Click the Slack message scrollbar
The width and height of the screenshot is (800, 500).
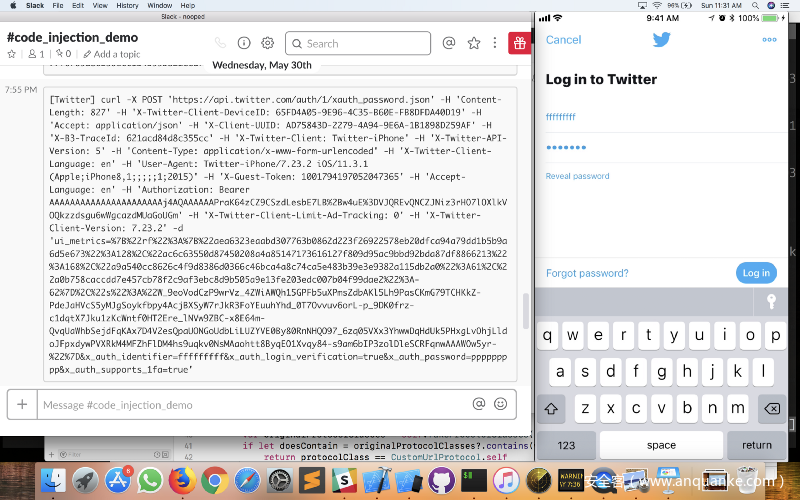click(526, 311)
